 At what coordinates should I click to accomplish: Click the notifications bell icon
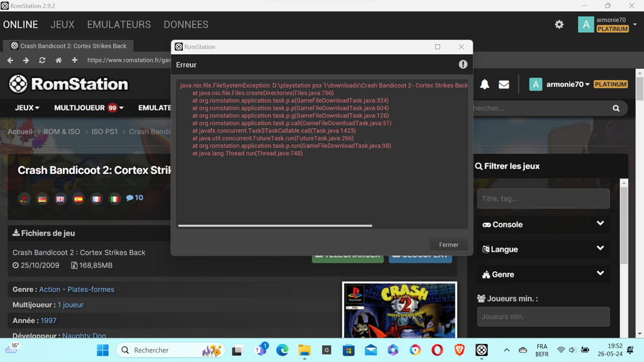click(x=484, y=84)
